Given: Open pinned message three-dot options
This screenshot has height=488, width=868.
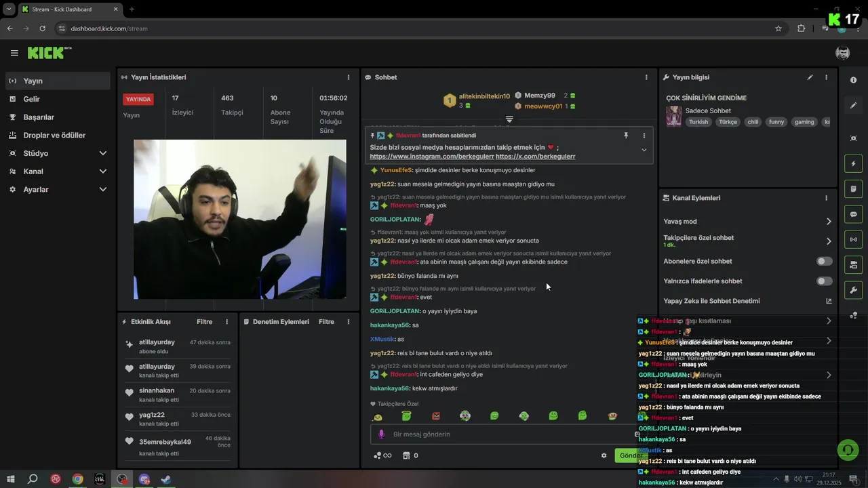Looking at the screenshot, I should tap(644, 136).
